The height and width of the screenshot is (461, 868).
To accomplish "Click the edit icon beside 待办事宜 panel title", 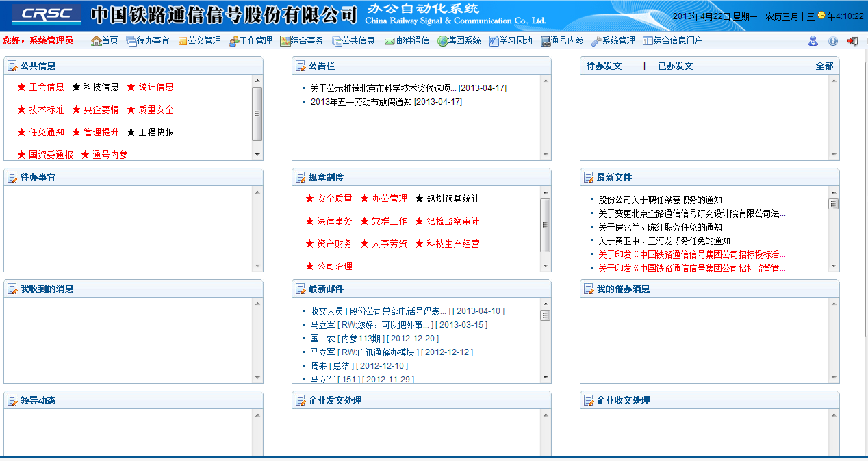I will [12, 178].
